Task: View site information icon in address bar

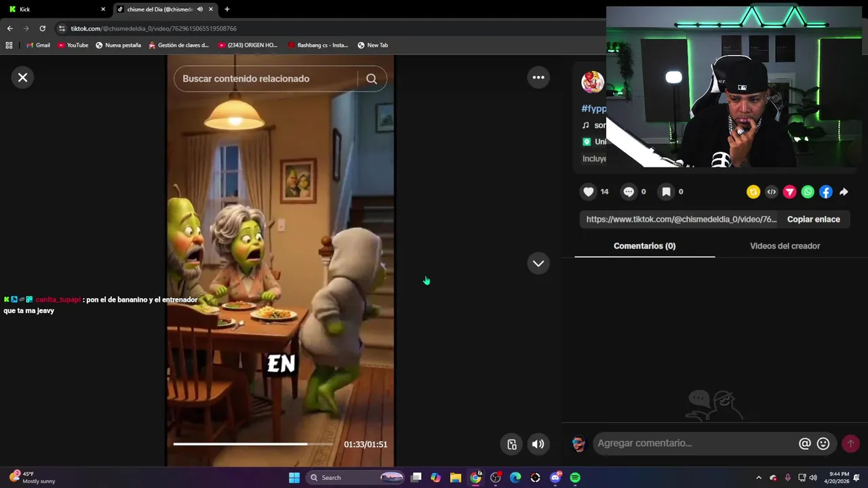Action: tap(62, 28)
